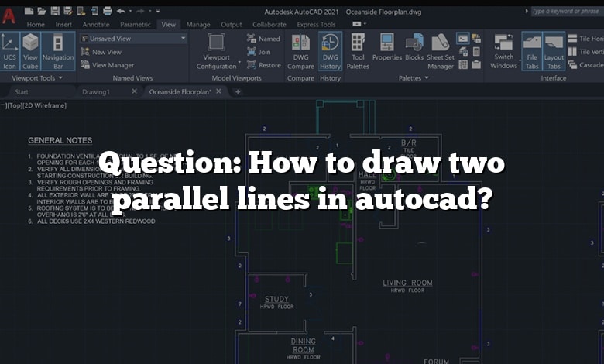Viewport: 604px width, 364px height.
Task: Close the Drawing1 tab
Action: coord(134,91)
